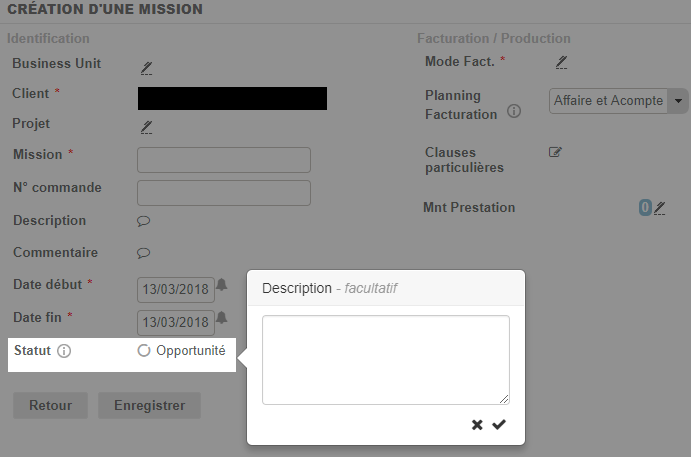Click the Planning Facturation info icon
The height and width of the screenshot is (457, 691).
click(x=514, y=111)
